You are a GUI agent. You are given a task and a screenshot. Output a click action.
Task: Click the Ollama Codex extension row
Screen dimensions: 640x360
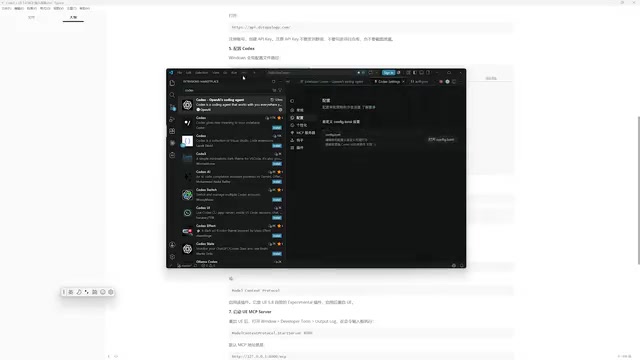coord(232,262)
